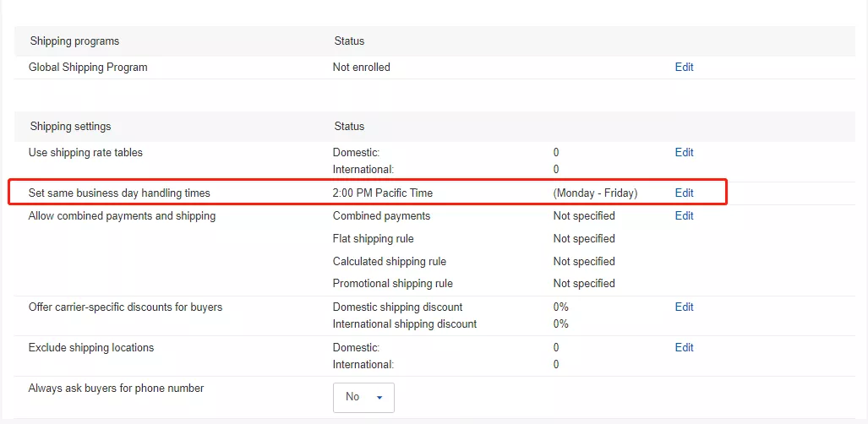Edit the Global Shipping Program enrollment

pyautogui.click(x=684, y=67)
